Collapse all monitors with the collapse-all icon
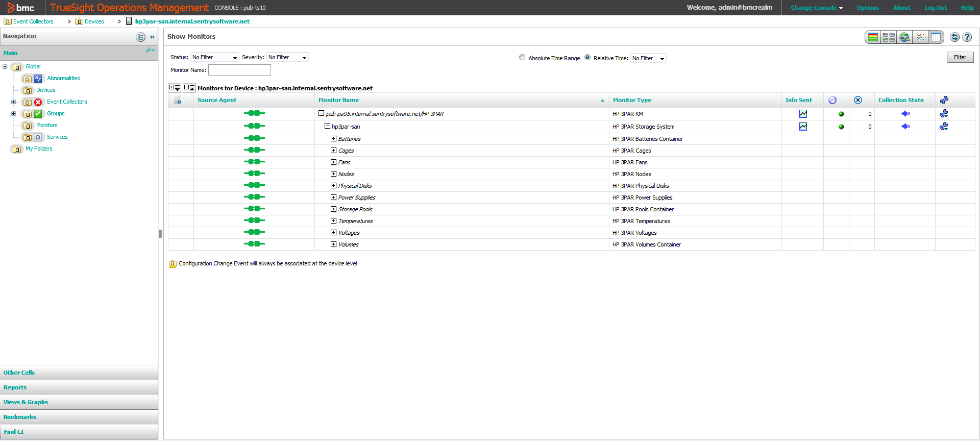The image size is (980, 443). [x=189, y=88]
